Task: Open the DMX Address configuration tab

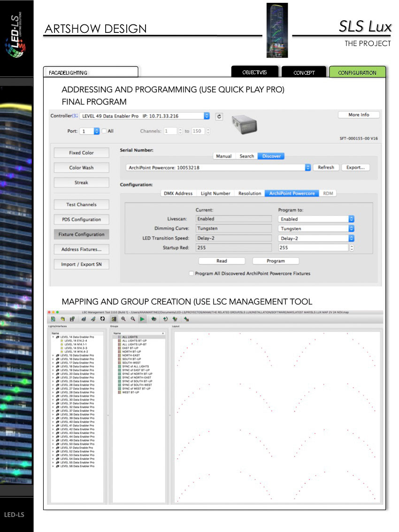Action: (x=178, y=193)
